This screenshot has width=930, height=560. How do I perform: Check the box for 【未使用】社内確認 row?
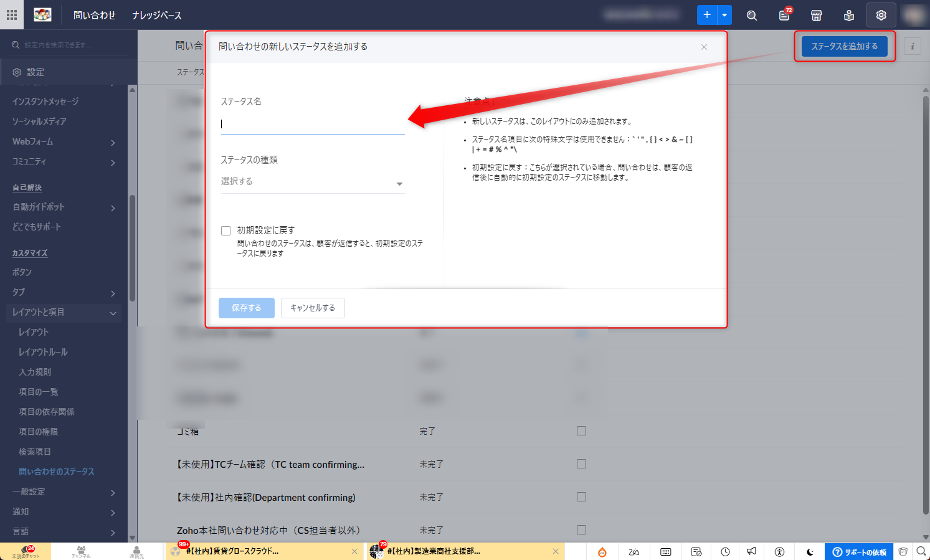(581, 497)
